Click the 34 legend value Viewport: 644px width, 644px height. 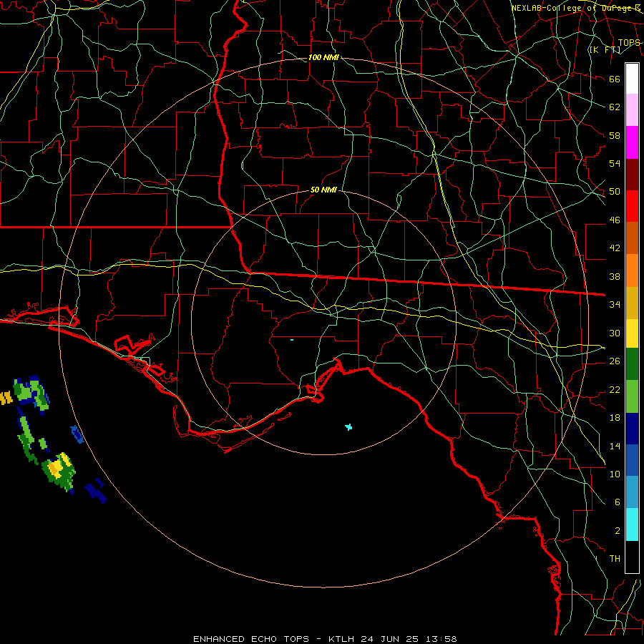[x=615, y=304]
